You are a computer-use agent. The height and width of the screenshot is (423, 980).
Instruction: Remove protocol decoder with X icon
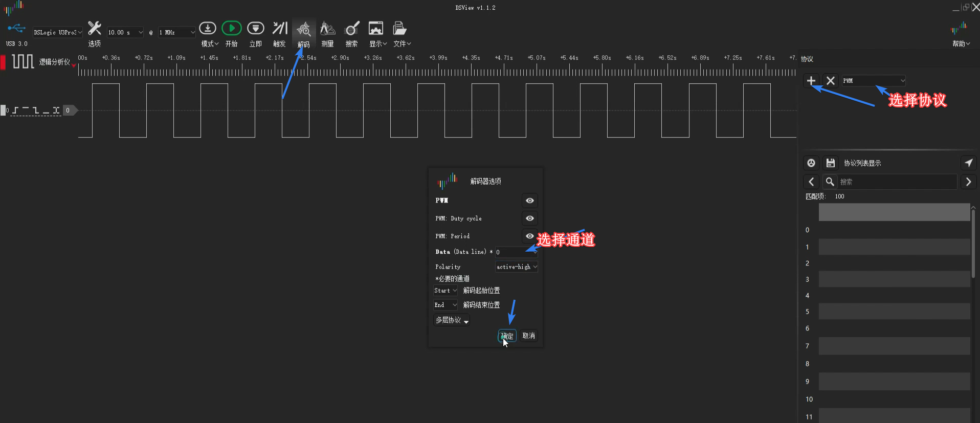(831, 81)
